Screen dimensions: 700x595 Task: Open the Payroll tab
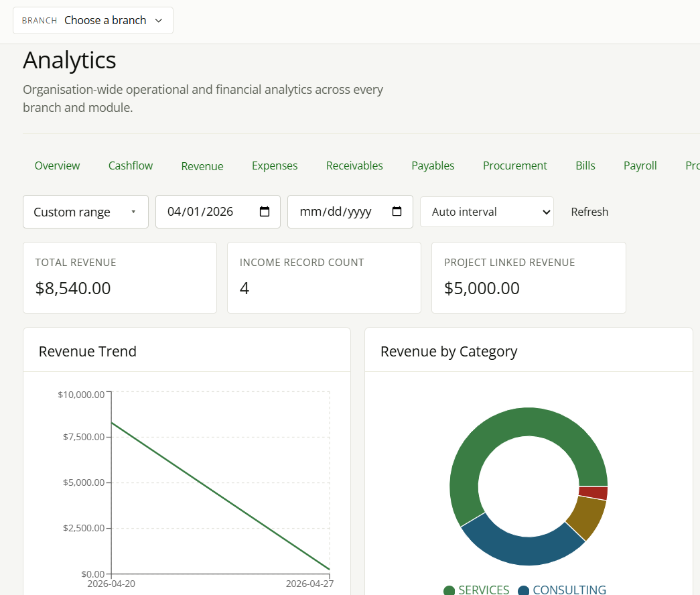(640, 166)
